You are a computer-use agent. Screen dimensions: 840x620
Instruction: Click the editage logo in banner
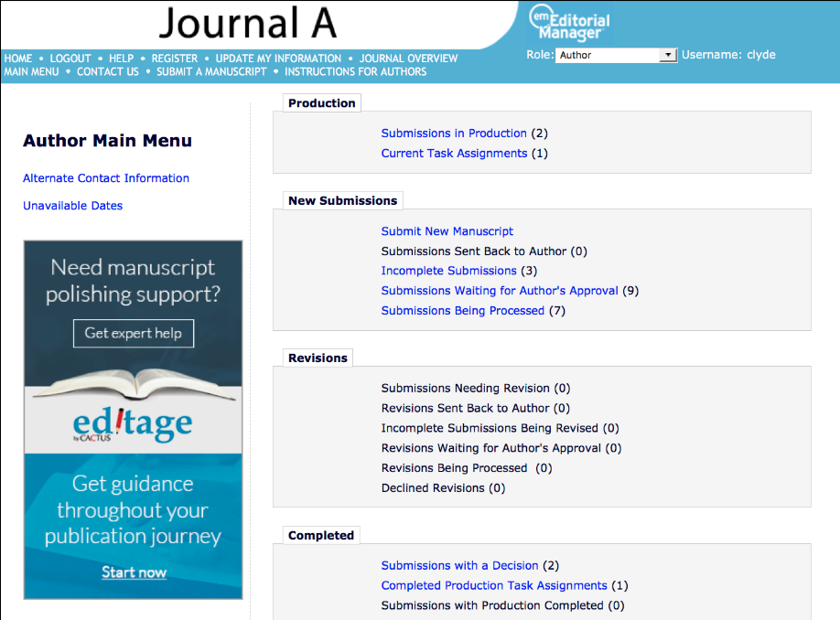(133, 424)
